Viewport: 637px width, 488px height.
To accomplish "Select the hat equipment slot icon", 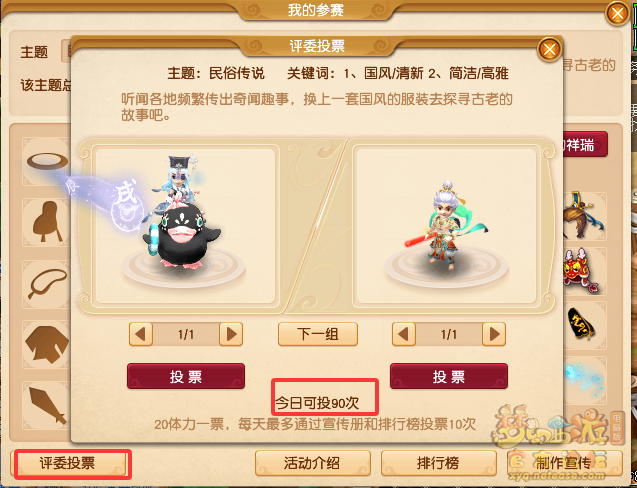I will [46, 161].
